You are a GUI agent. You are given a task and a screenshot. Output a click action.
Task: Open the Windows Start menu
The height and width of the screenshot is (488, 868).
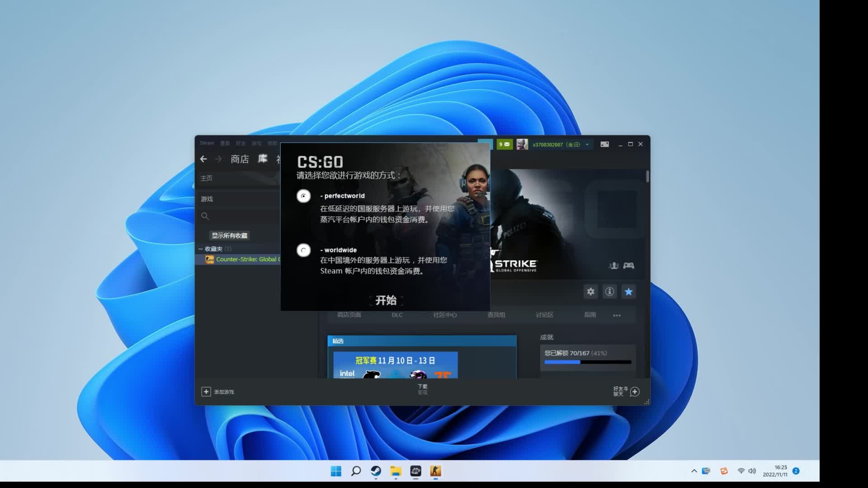pyautogui.click(x=336, y=471)
